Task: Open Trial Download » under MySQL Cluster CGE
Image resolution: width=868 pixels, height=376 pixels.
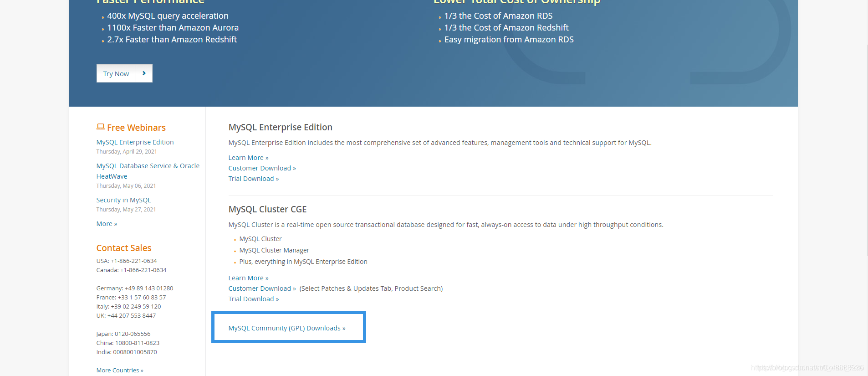Action: pyautogui.click(x=254, y=299)
